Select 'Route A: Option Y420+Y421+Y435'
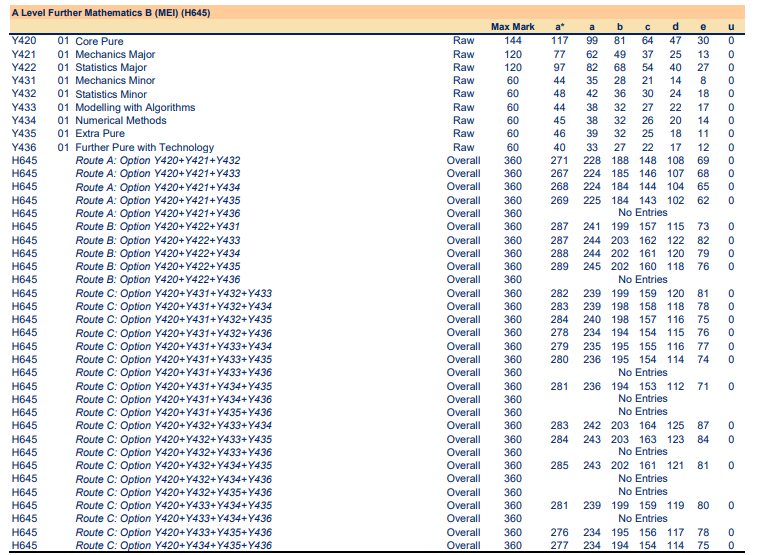 pyautogui.click(x=158, y=200)
